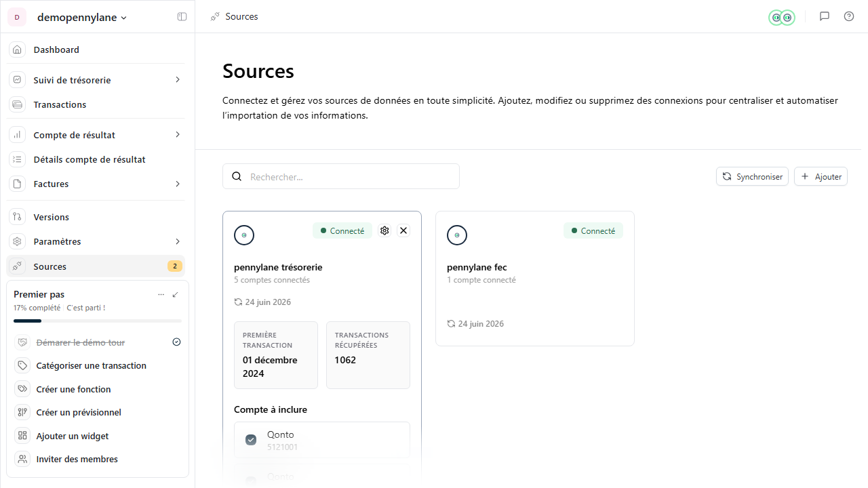
Task: Expand the Factures chevron
Action: point(178,184)
